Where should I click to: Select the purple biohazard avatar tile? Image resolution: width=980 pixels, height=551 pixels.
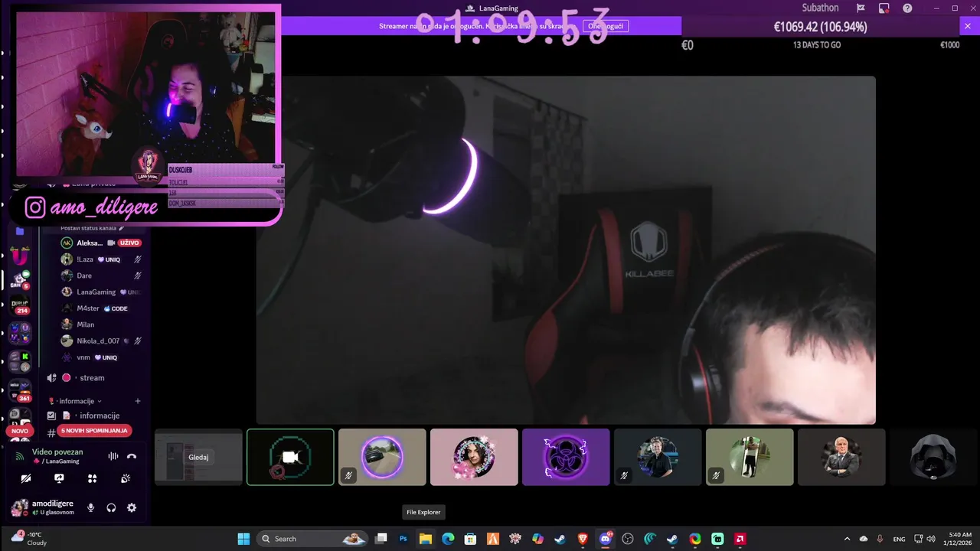coord(566,457)
